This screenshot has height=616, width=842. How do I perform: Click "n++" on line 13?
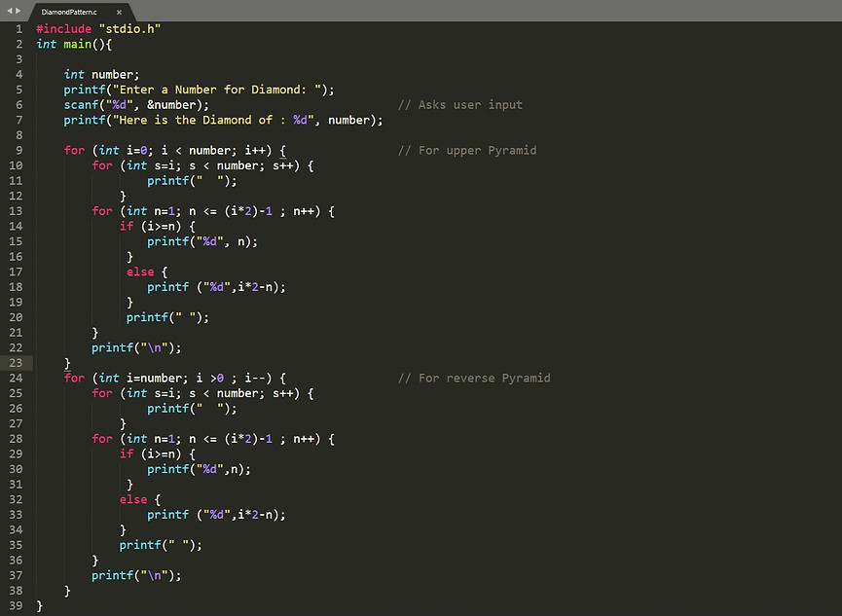[304, 211]
